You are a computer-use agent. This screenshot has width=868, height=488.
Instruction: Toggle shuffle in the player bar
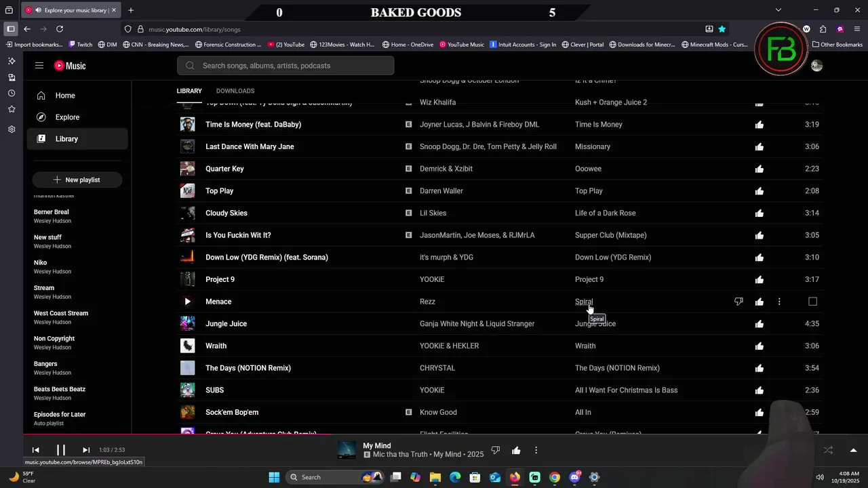(x=828, y=450)
